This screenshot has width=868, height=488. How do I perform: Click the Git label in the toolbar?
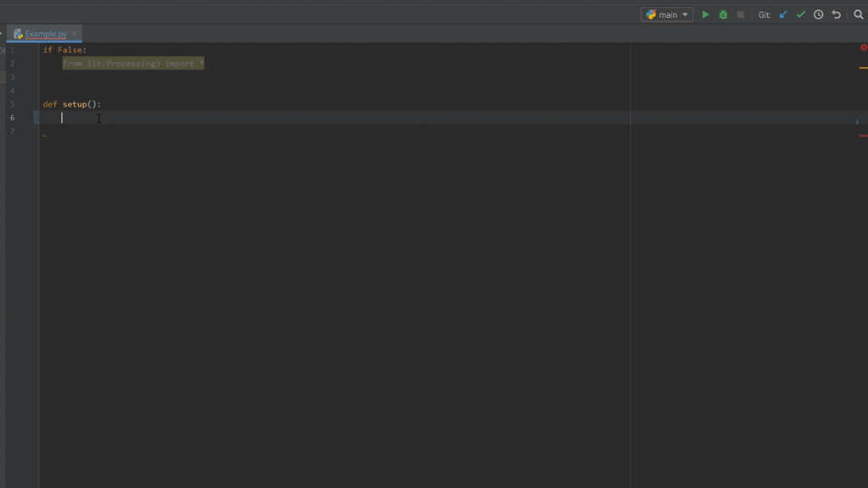click(x=763, y=14)
